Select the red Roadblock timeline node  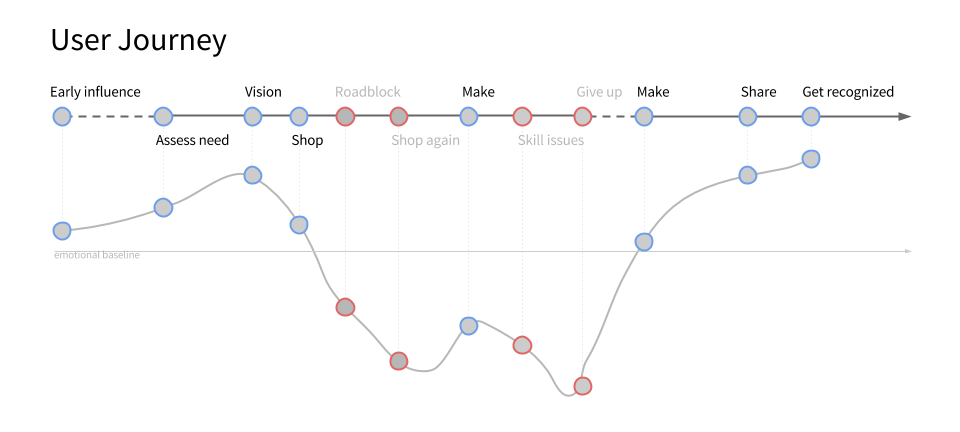pyautogui.click(x=345, y=116)
